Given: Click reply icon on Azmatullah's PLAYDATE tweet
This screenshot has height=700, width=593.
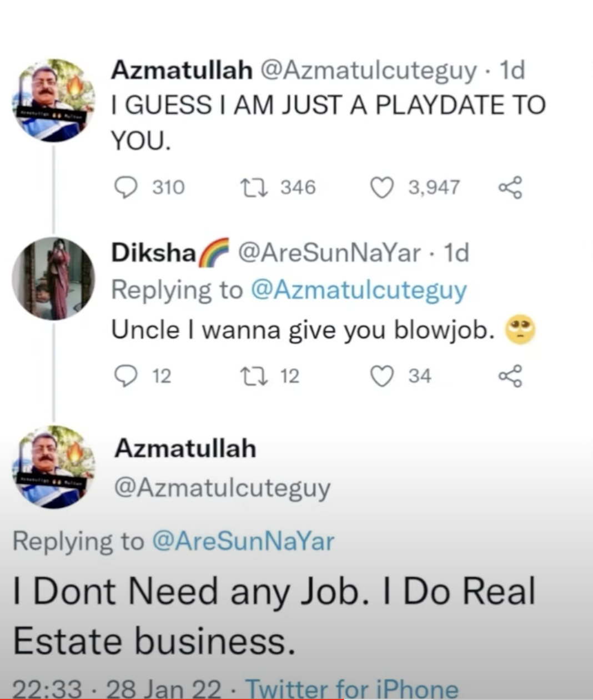Looking at the screenshot, I should point(125,187).
